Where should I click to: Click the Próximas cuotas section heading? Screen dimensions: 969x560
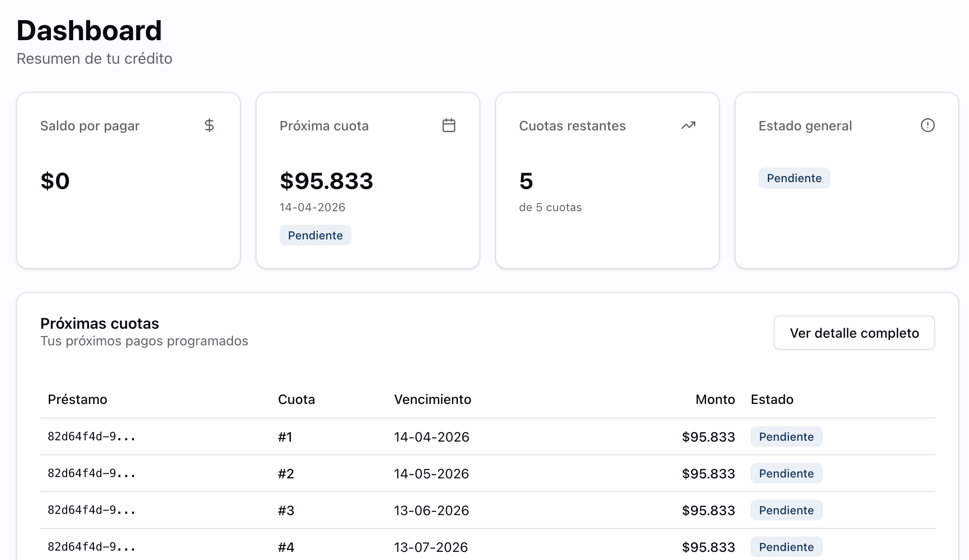(100, 324)
